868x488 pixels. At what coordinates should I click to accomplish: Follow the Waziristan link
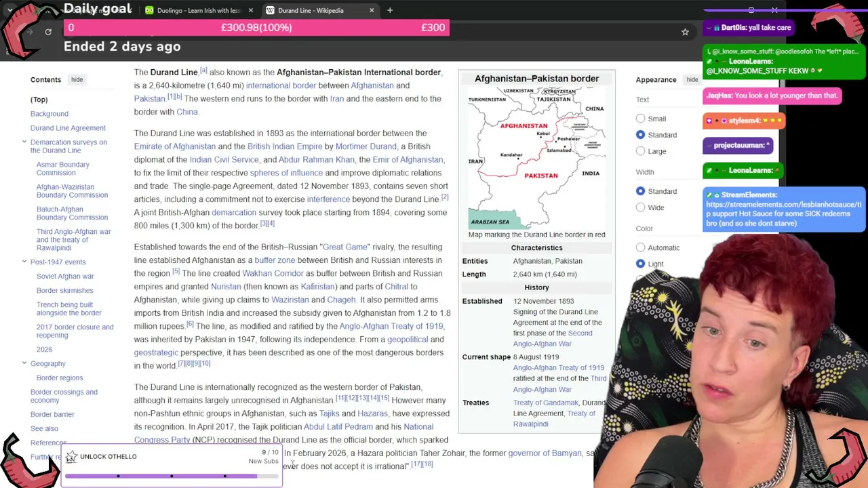click(x=290, y=300)
